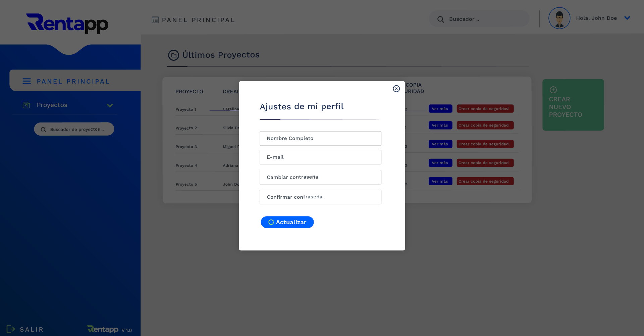Viewport: 644px width, 336px height.
Task: Click the Últimos Proyectos folder icon
Action: click(173, 55)
